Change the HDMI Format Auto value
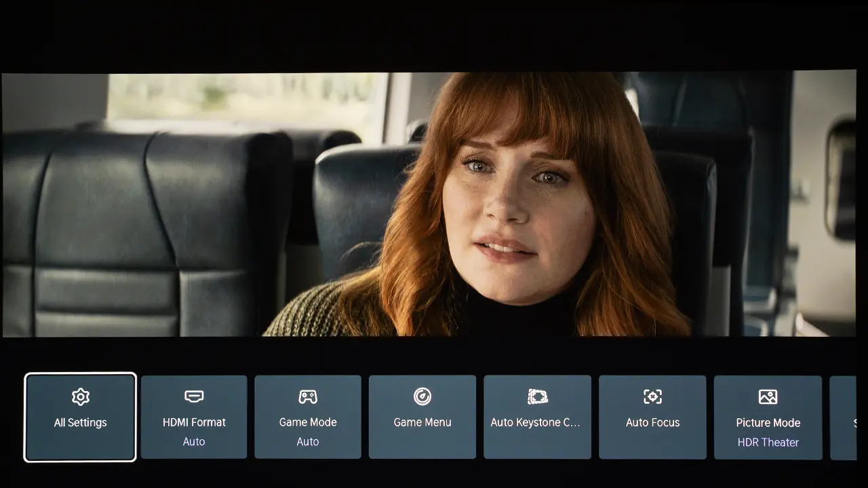Viewport: 868px width, 488px height. pos(194,441)
